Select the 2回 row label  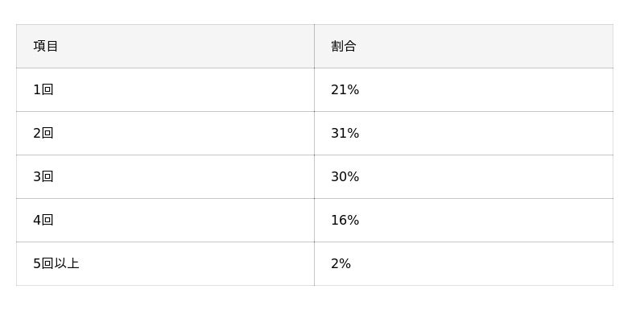(x=43, y=133)
